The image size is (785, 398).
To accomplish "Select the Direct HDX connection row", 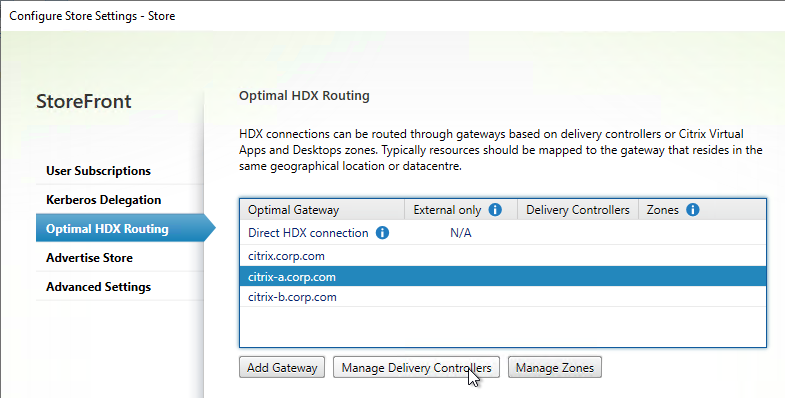I will (503, 233).
